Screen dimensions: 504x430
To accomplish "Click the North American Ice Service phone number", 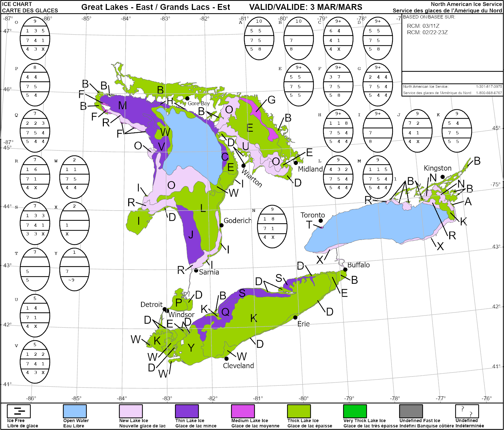I will [489, 86].
